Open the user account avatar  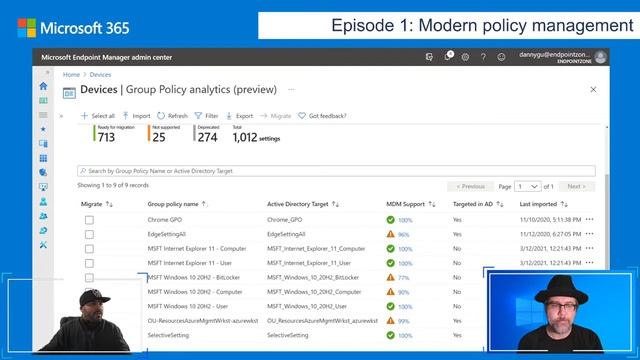[600, 57]
